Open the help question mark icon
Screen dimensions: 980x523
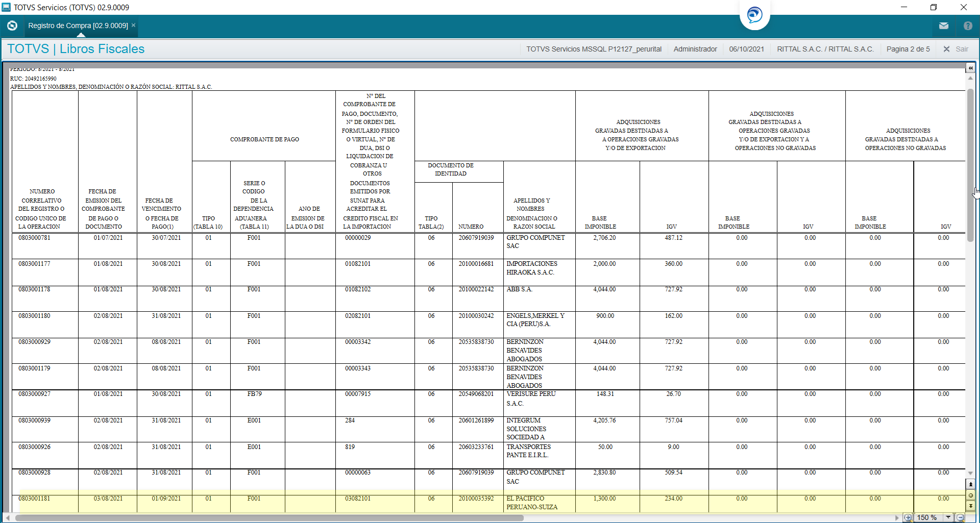click(968, 26)
